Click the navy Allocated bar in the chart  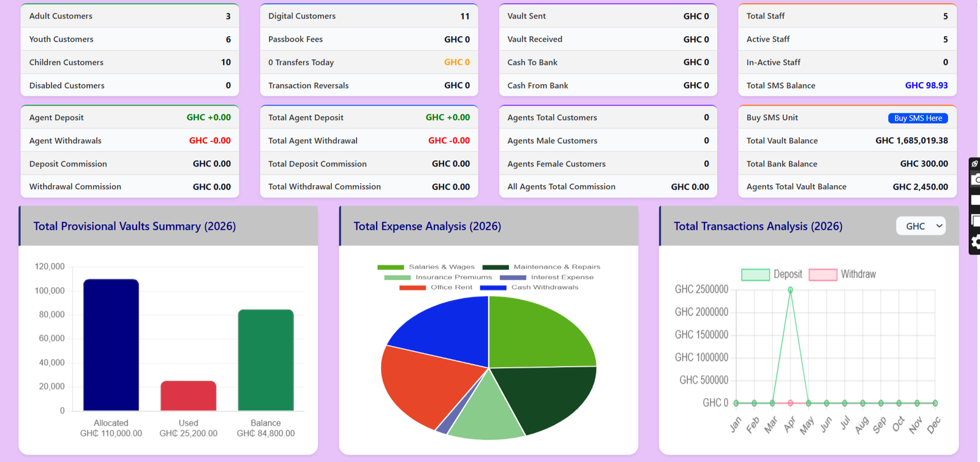[111, 345]
